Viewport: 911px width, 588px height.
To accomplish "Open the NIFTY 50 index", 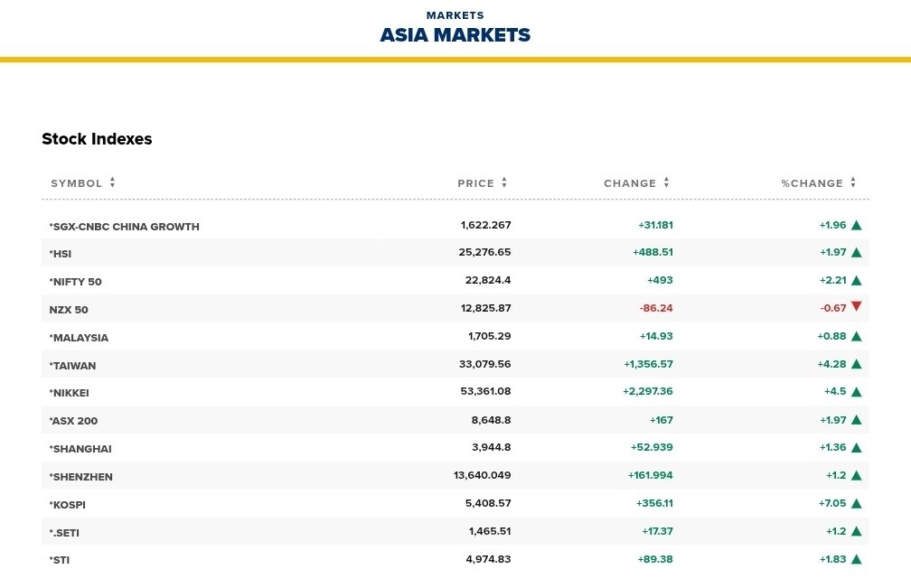I will pyautogui.click(x=76, y=282).
